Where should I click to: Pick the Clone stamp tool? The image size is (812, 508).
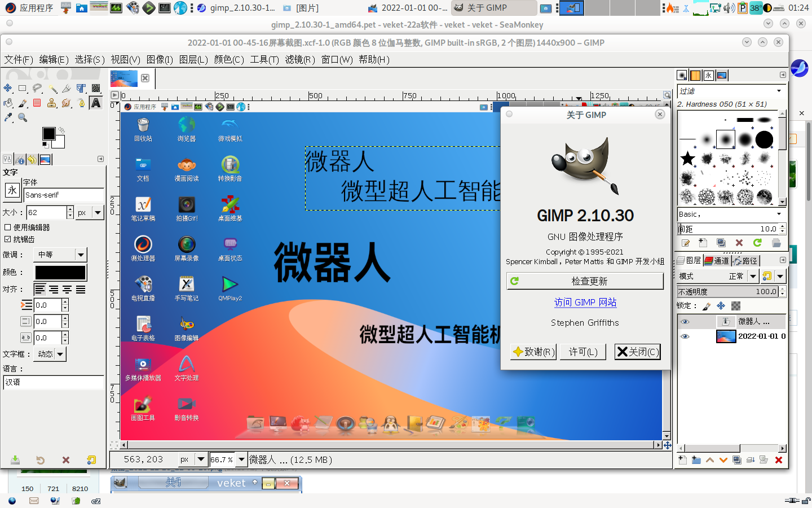tap(52, 103)
